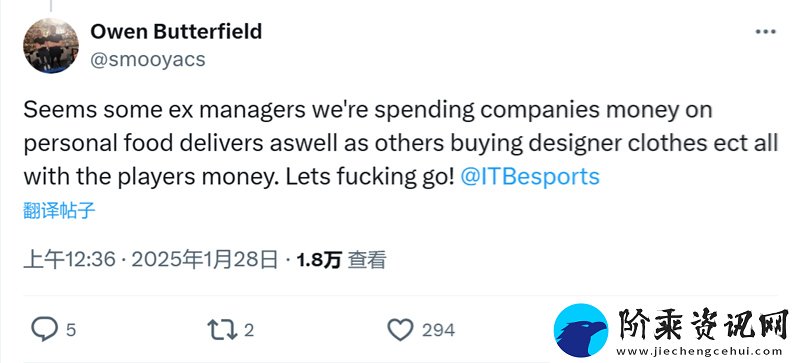800x363 pixels.
Task: Click 翻译帖子 to translate the post
Action: 59,210
